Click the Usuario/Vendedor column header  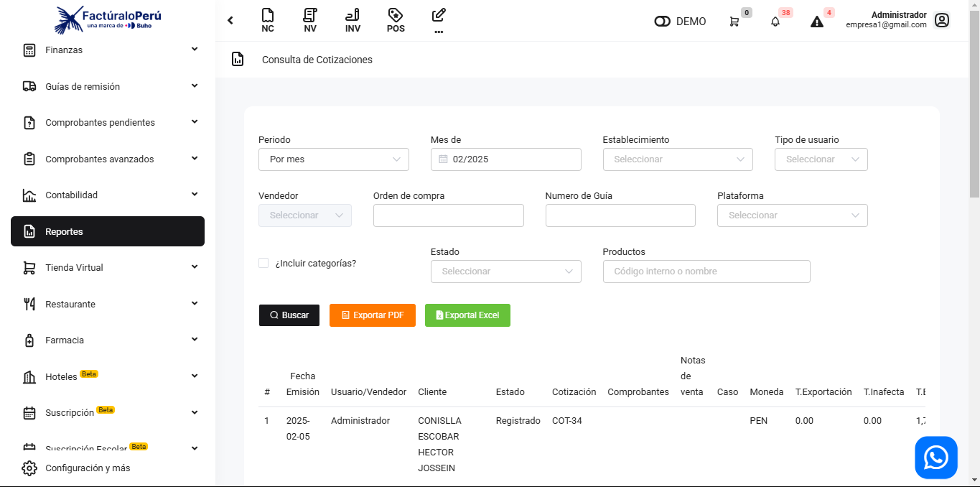[369, 392]
